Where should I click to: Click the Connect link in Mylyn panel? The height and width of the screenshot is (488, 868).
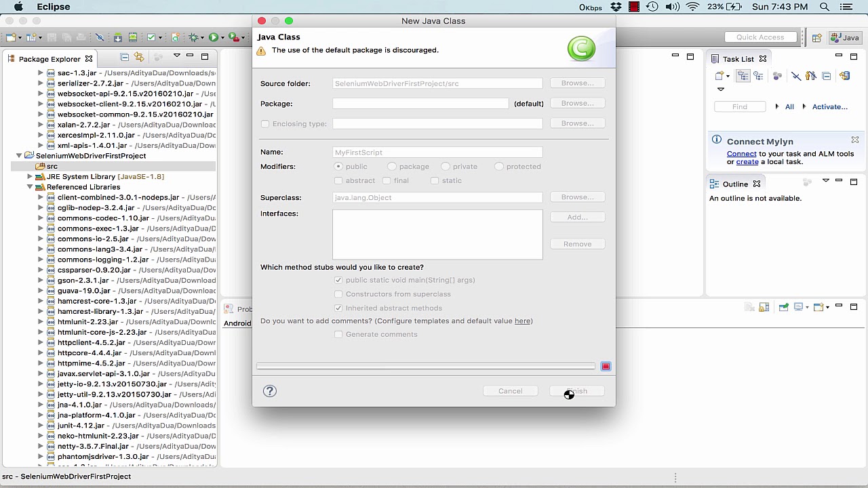pos(742,154)
